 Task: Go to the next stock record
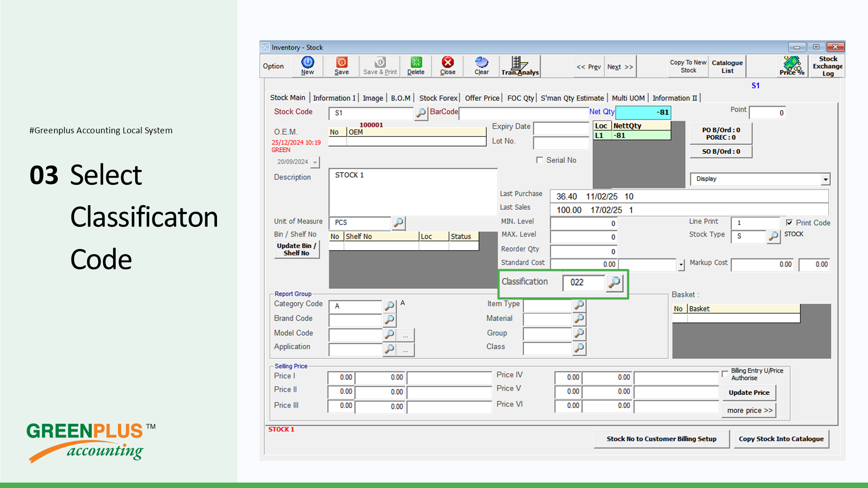click(x=620, y=67)
